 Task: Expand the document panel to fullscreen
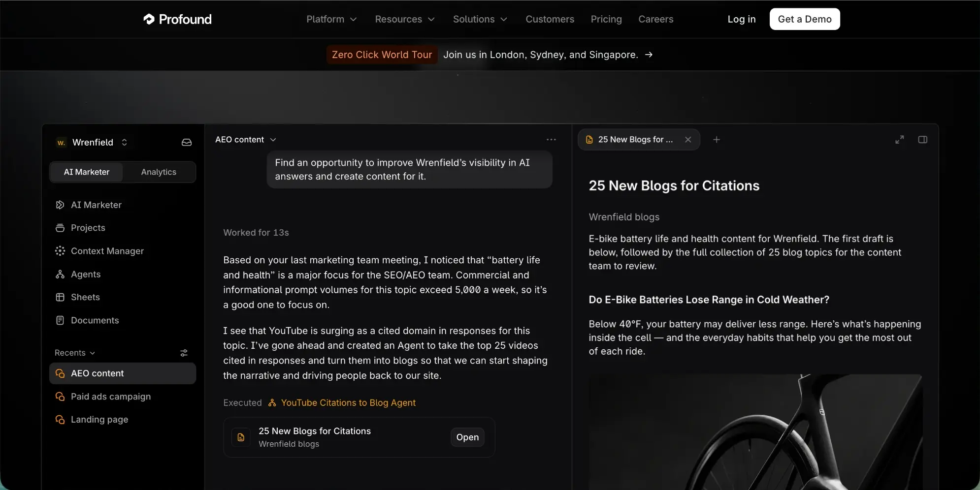900,140
